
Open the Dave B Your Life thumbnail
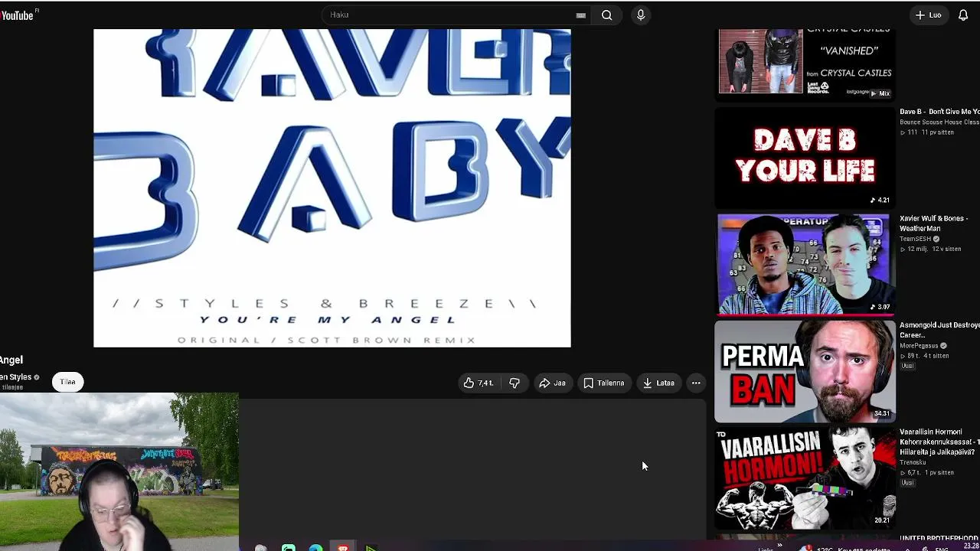[805, 158]
